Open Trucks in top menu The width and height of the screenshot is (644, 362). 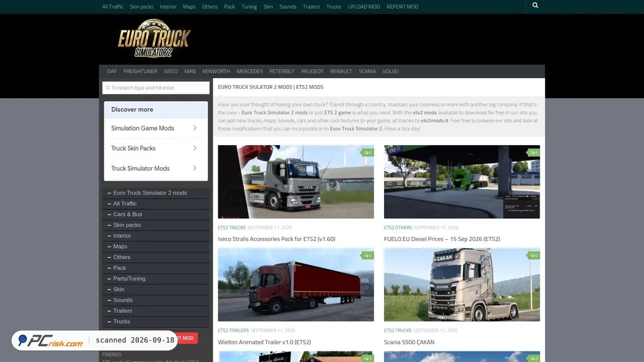click(x=334, y=6)
